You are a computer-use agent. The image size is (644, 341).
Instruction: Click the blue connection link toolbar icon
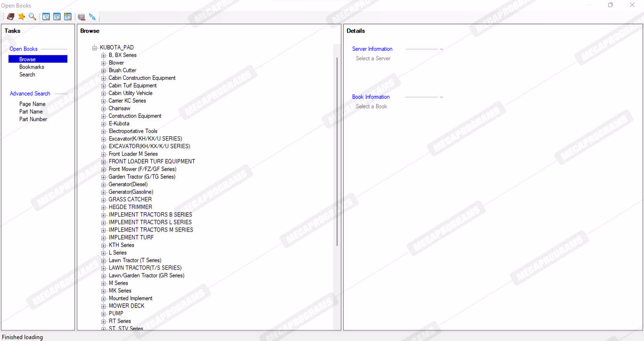[92, 17]
